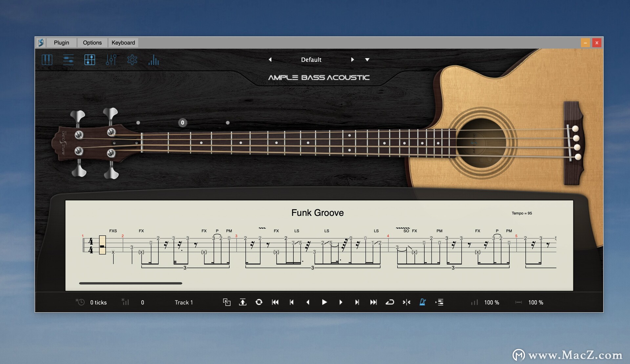Expand the preset list dropdown triangle
The height and width of the screenshot is (364, 630).
point(367,60)
